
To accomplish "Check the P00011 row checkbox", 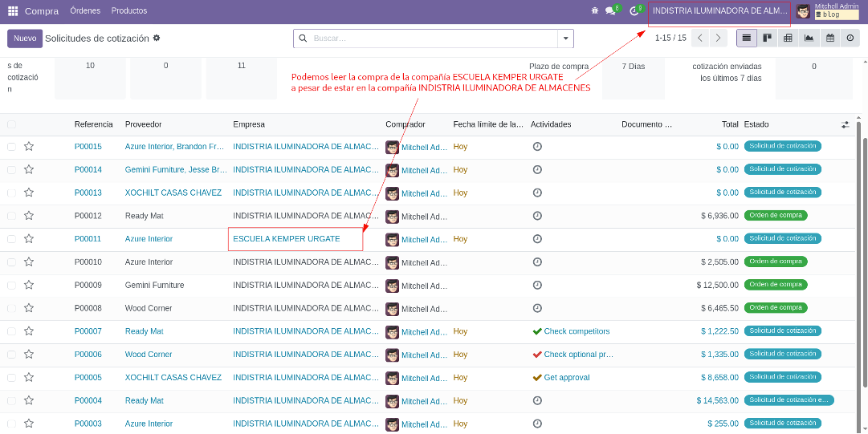I will click(11, 239).
